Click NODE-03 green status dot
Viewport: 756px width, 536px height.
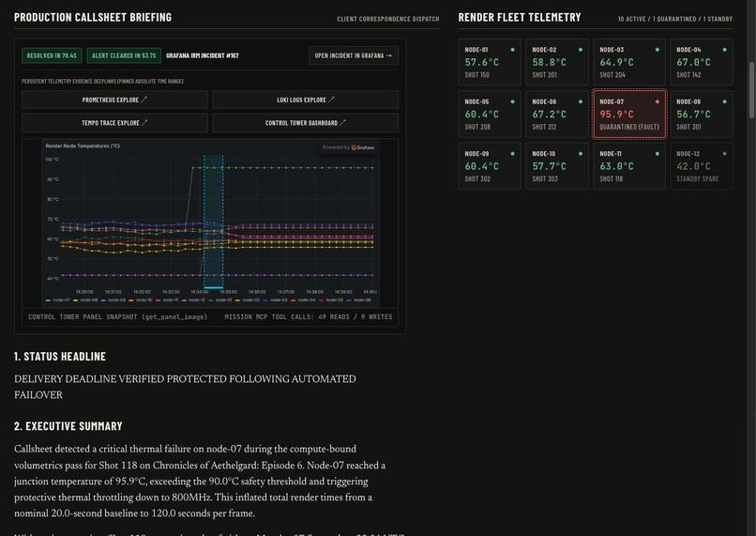tap(658, 50)
